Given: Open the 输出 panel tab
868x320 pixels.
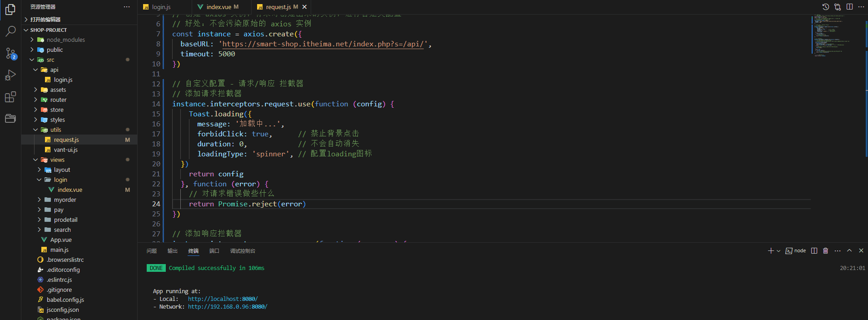Looking at the screenshot, I should pyautogui.click(x=173, y=251).
